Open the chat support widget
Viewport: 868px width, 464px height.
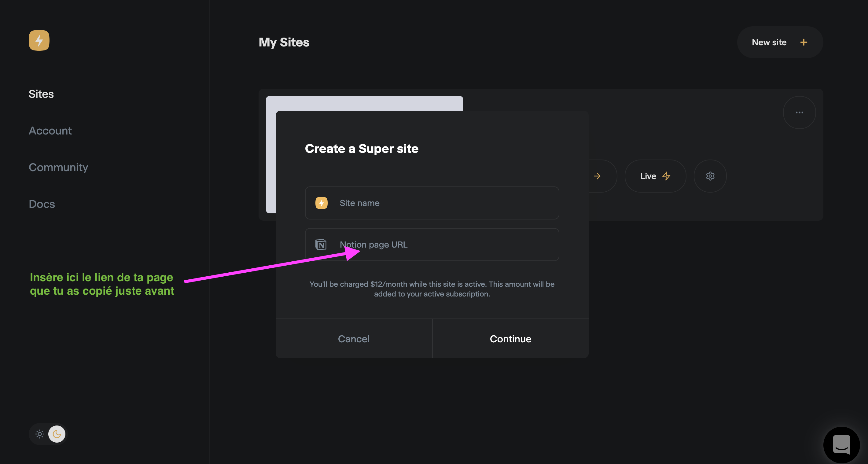841,445
